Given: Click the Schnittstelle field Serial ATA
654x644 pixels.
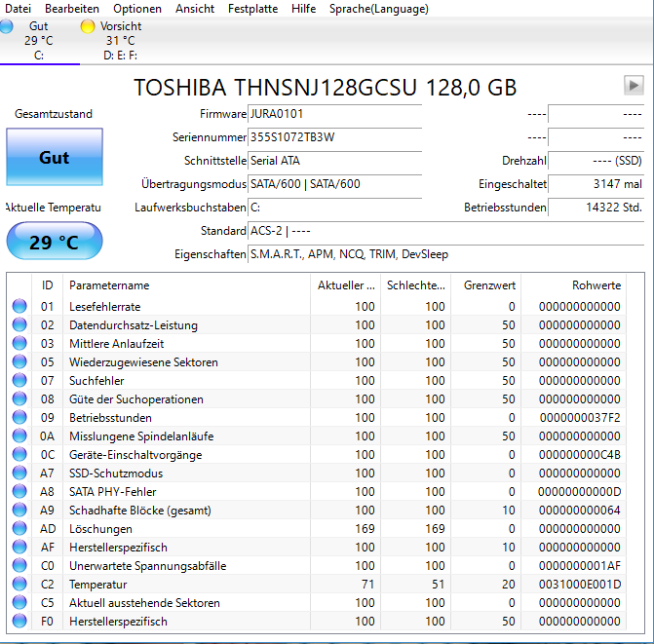Looking at the screenshot, I should click(335, 161).
